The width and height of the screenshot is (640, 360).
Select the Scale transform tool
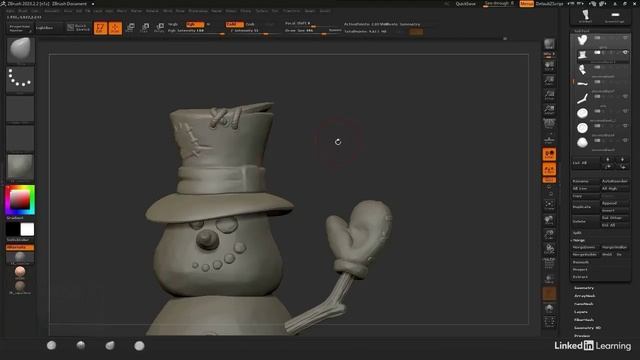click(x=145, y=28)
